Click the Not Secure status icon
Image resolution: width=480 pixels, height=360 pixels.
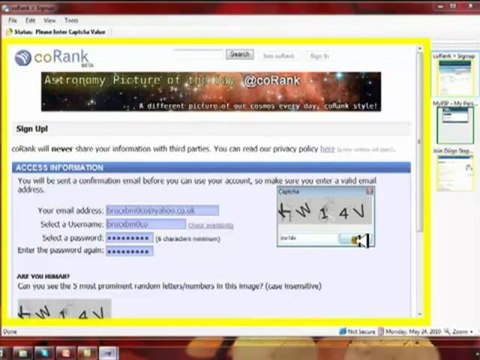point(343,331)
